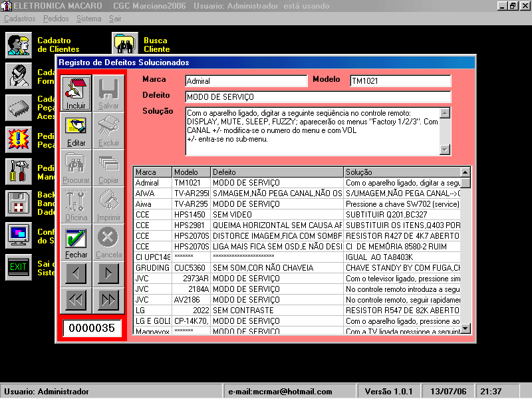Click the Solução column header
This screenshot has height=399, width=532.
pyautogui.click(x=402, y=172)
